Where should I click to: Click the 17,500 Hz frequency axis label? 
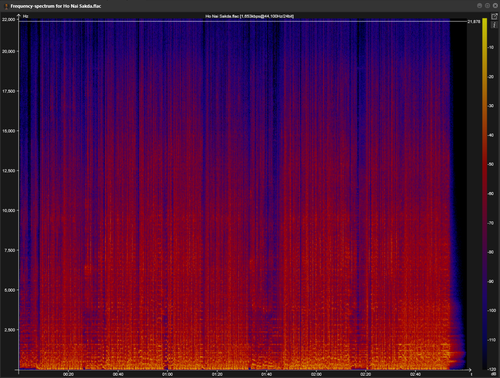click(x=8, y=91)
